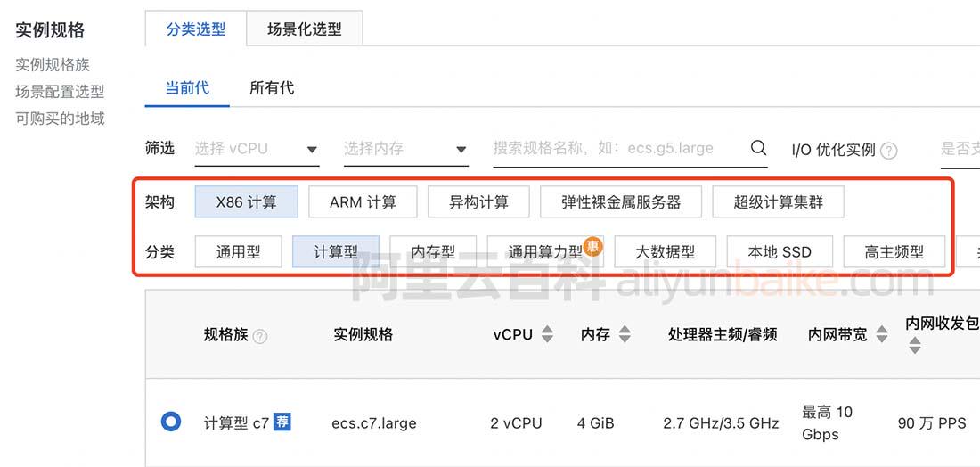Screen dimensions: 980x467
Task: Toggle the X86 计算 architecture filter
Action: click(246, 202)
